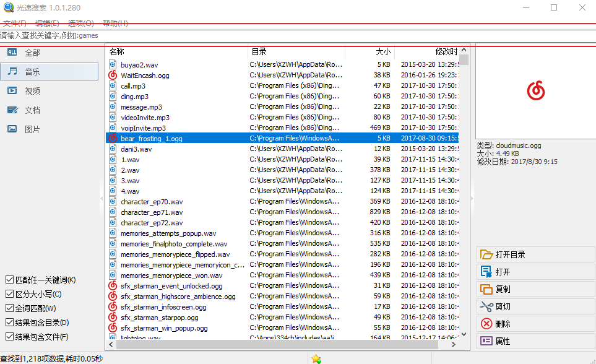Select the Music category icon in sidebar

[12, 72]
